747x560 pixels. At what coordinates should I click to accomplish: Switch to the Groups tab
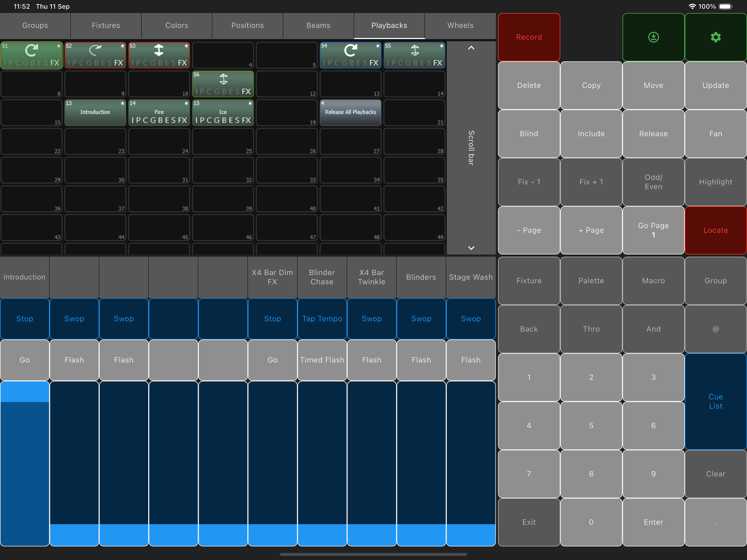35,26
